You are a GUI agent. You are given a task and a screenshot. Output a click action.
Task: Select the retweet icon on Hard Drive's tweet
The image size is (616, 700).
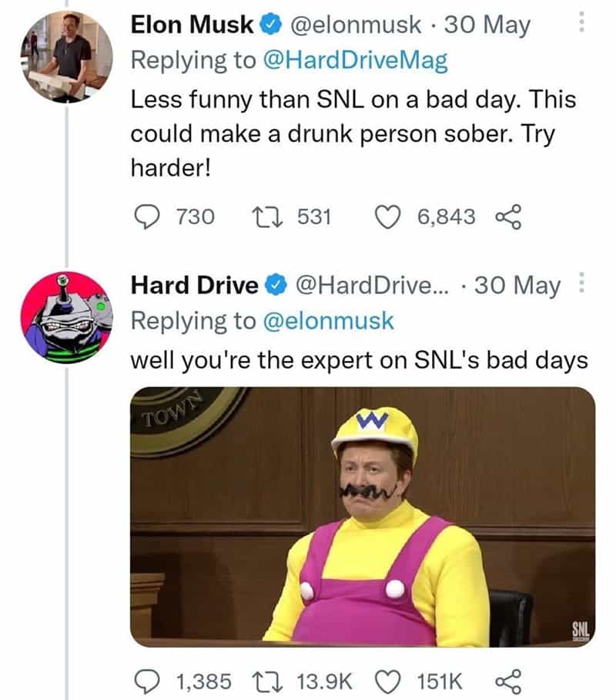point(266,680)
